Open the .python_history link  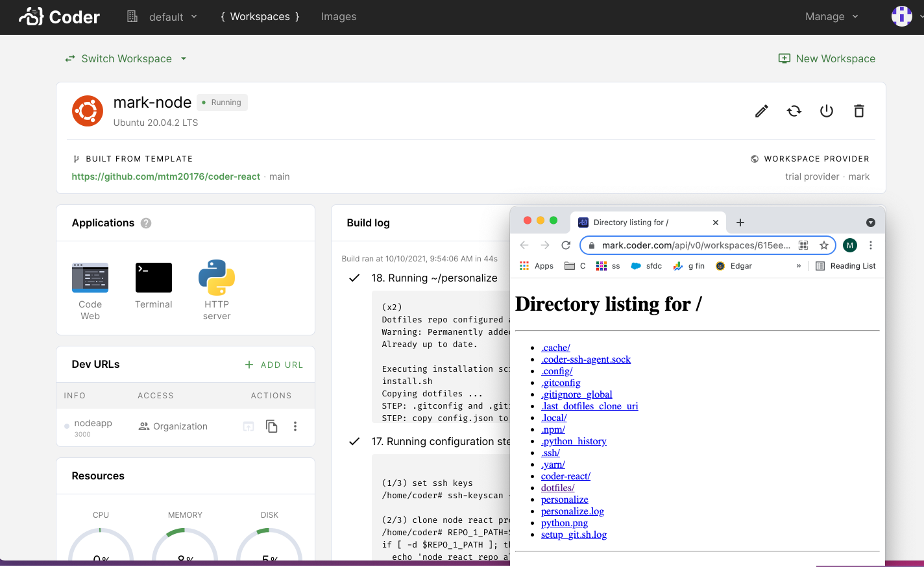tap(574, 441)
